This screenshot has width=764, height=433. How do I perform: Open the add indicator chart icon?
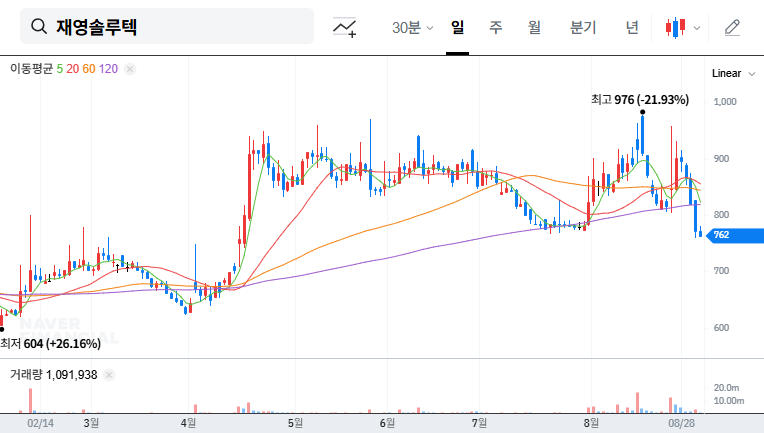[344, 27]
